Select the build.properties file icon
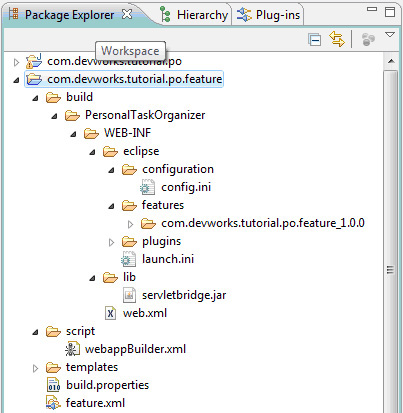403x413 pixels. click(53, 385)
